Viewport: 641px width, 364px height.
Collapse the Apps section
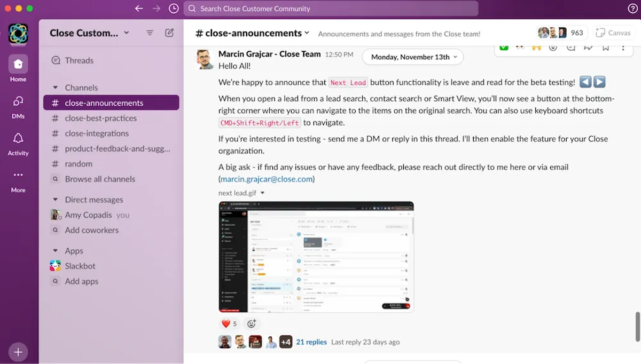click(55, 251)
